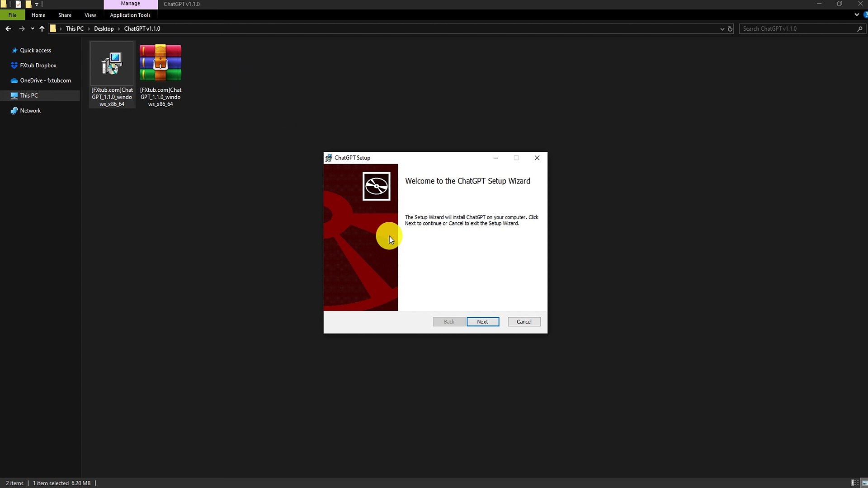Open the WinRAR archive of ChatGPT_1.1.0
Viewport: 868px width, 488px height.
[160, 63]
